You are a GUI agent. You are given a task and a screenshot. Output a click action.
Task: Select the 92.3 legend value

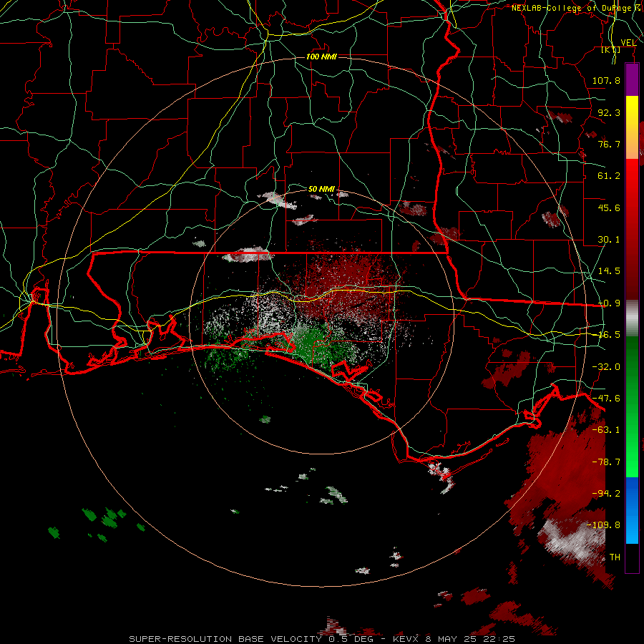609,112
